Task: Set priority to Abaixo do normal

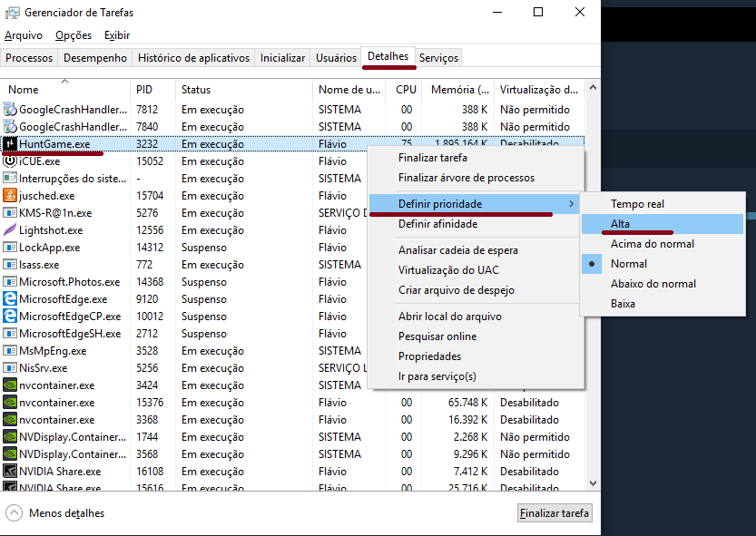Action: [663, 284]
